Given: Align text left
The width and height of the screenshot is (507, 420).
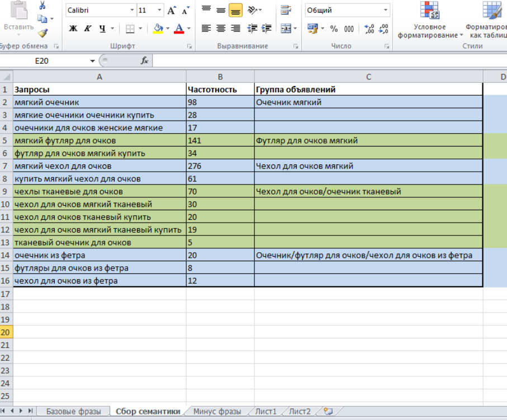Looking at the screenshot, I should [206, 29].
